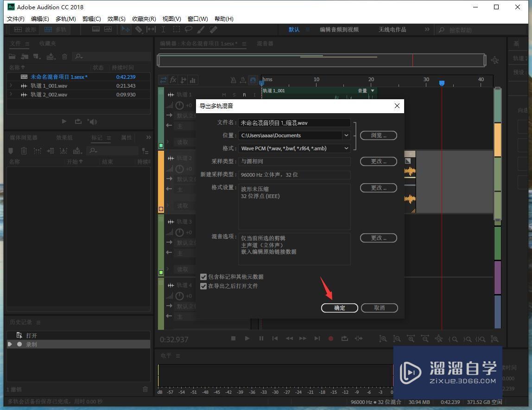Click Zoom In Amplitude icon
Screen dimensions: 532x410
383,339
